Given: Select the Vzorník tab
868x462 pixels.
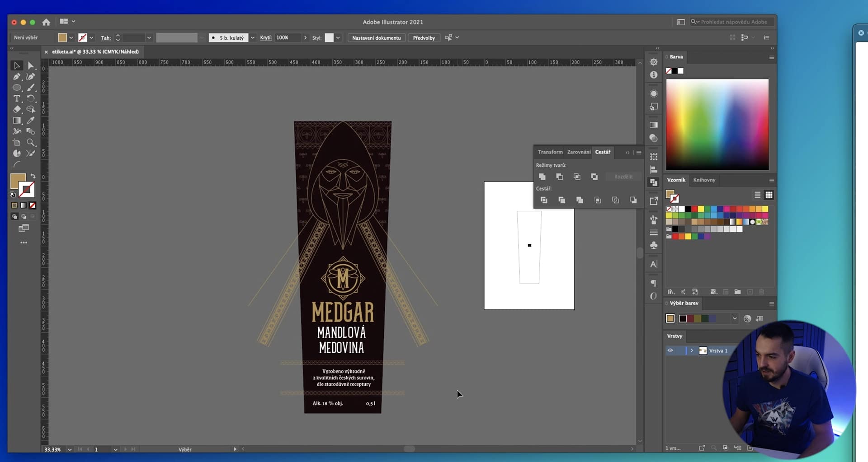Looking at the screenshot, I should point(676,180).
